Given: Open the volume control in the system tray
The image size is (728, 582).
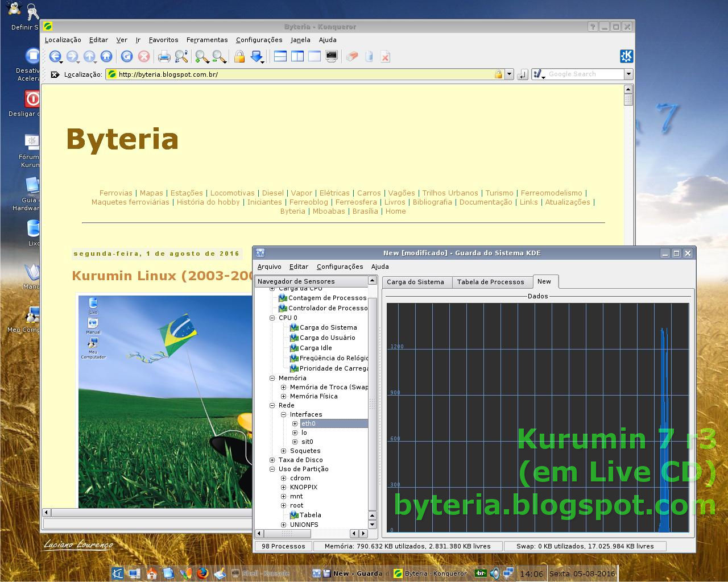Looking at the screenshot, I should click(x=494, y=573).
